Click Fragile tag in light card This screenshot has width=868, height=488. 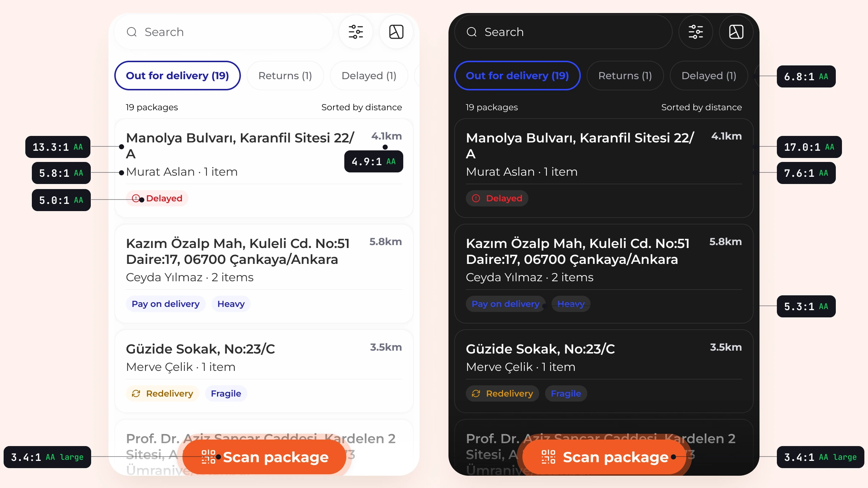pos(226,394)
